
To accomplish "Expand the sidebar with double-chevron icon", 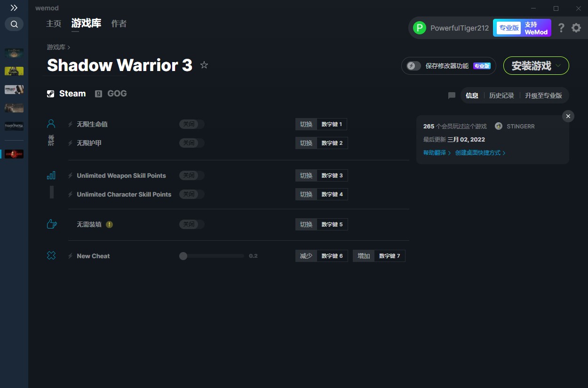I will (14, 8).
